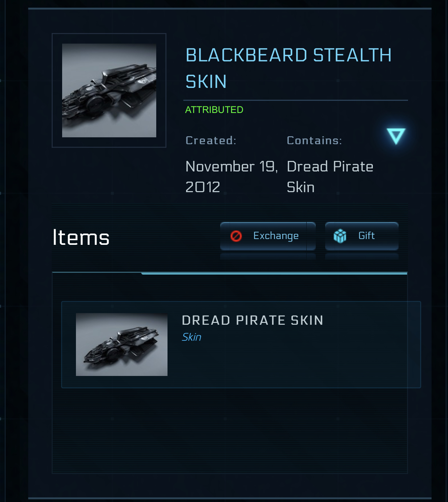This screenshot has height=502, width=448.
Task: Click the Contains: field label
Action: coord(314,141)
